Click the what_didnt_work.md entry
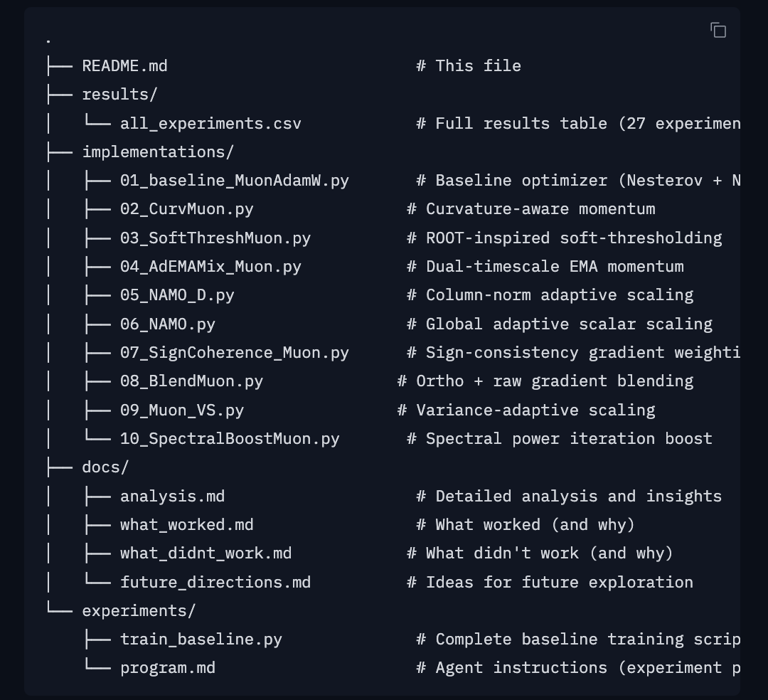The width and height of the screenshot is (768, 700). [x=206, y=553]
